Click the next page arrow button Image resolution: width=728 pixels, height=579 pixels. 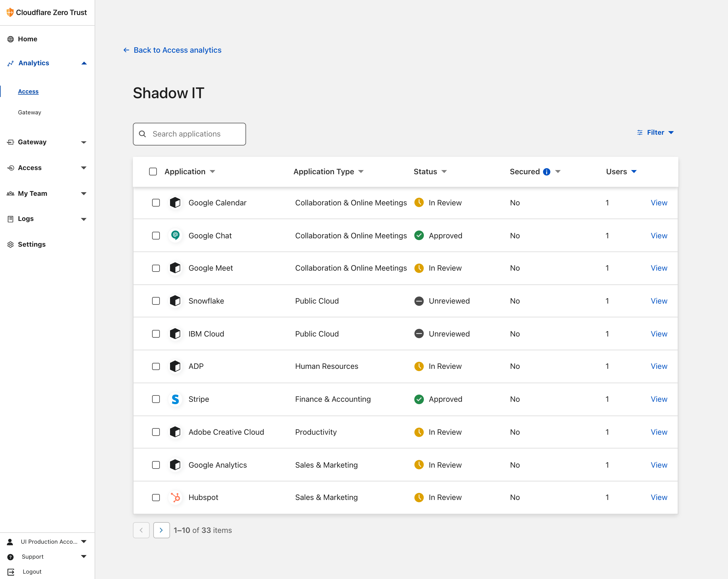161,530
